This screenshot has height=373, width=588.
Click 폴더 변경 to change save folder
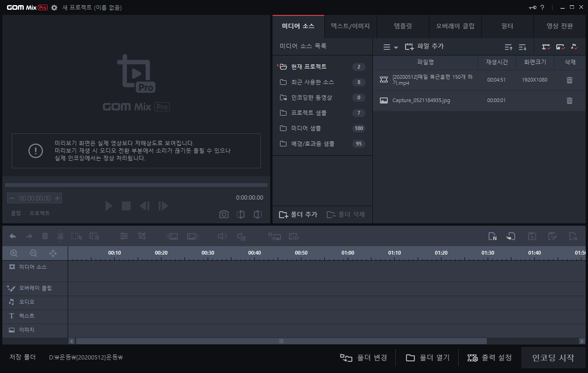coord(364,358)
